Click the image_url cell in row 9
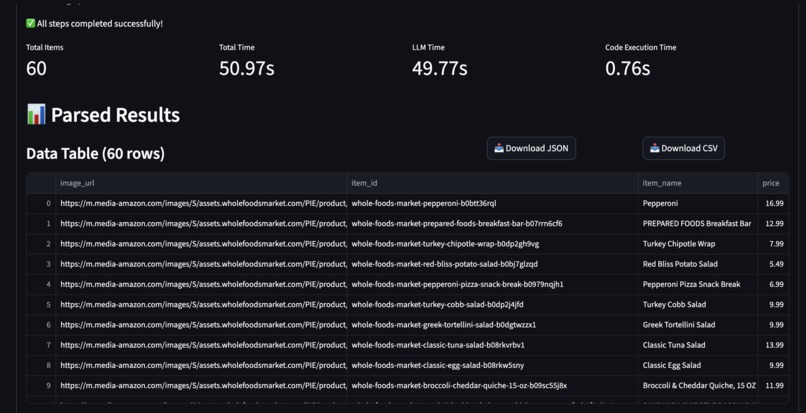Image resolution: width=806 pixels, height=413 pixels. 201,386
